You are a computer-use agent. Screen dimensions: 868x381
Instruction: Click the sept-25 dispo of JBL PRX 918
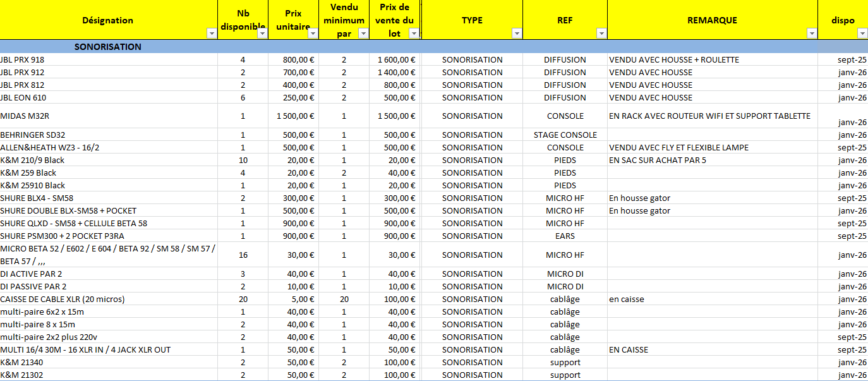click(x=843, y=59)
